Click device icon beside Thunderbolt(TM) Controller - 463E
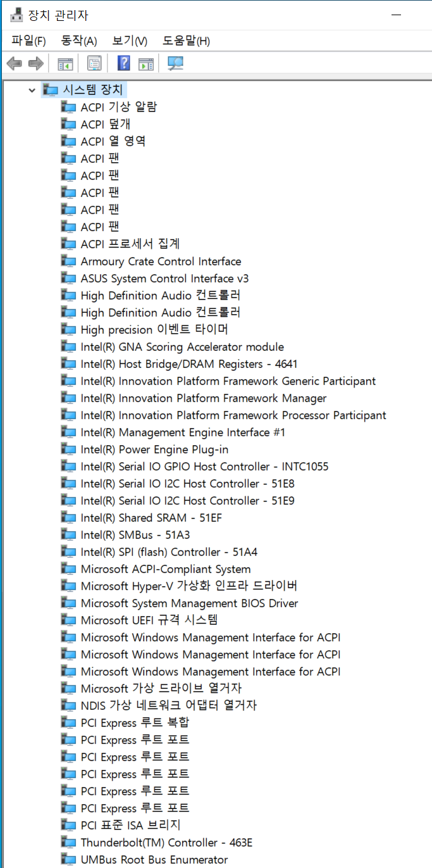 coord(68,842)
